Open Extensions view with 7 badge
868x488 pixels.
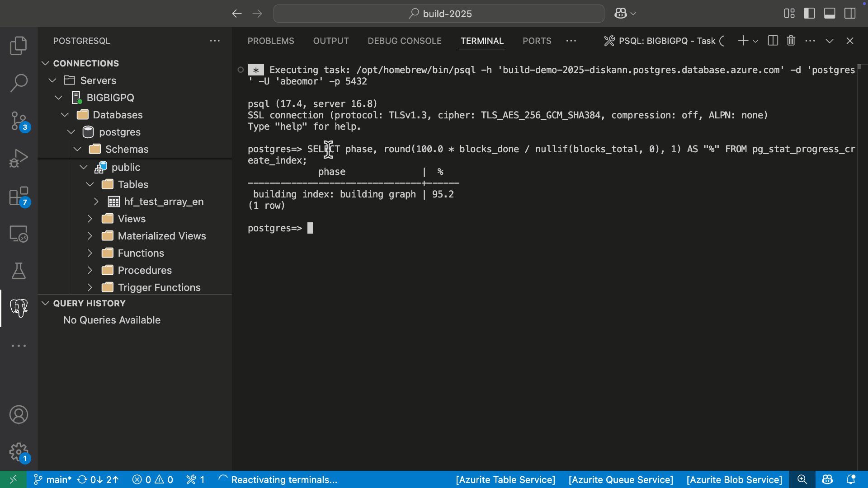coord(19,196)
